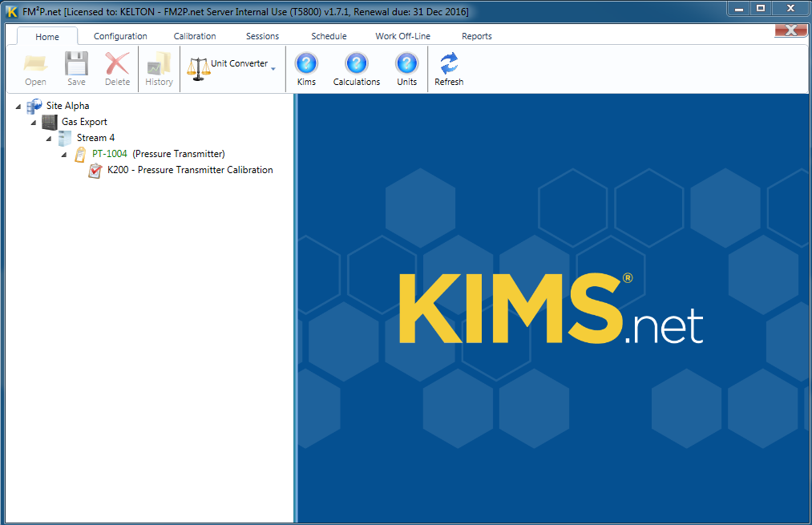Open the Work Off-Line tab
812x525 pixels.
pos(403,36)
